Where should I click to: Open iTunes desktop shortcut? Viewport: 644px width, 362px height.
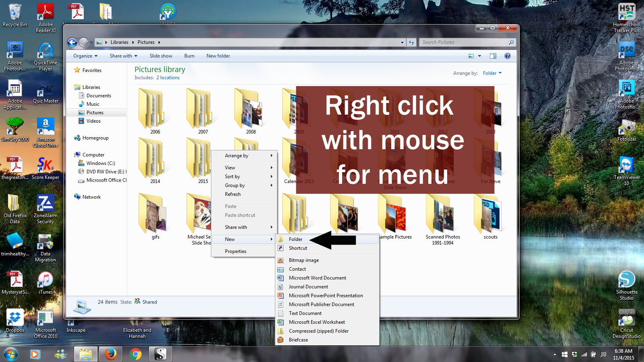[x=45, y=283]
